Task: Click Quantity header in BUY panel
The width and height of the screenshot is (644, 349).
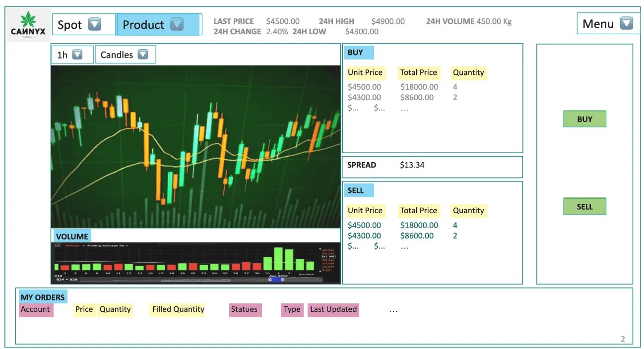Action: click(468, 73)
